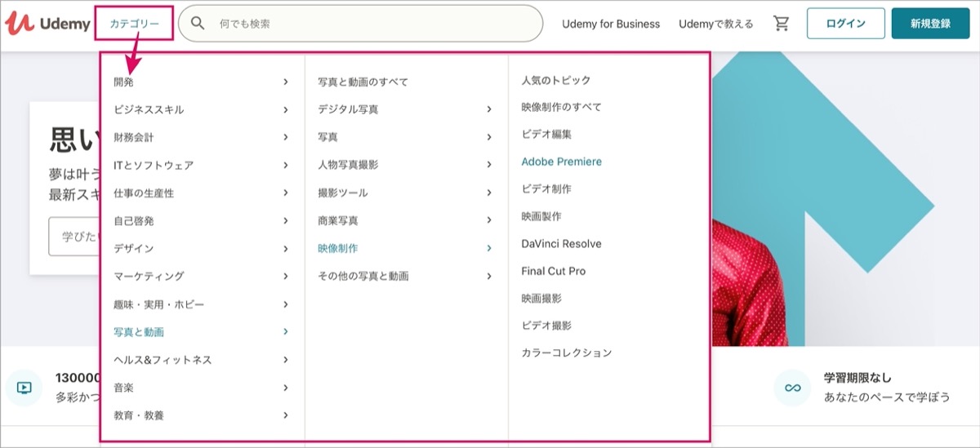Expand chevron next to 教育・教養
980x448 pixels.
point(286,415)
